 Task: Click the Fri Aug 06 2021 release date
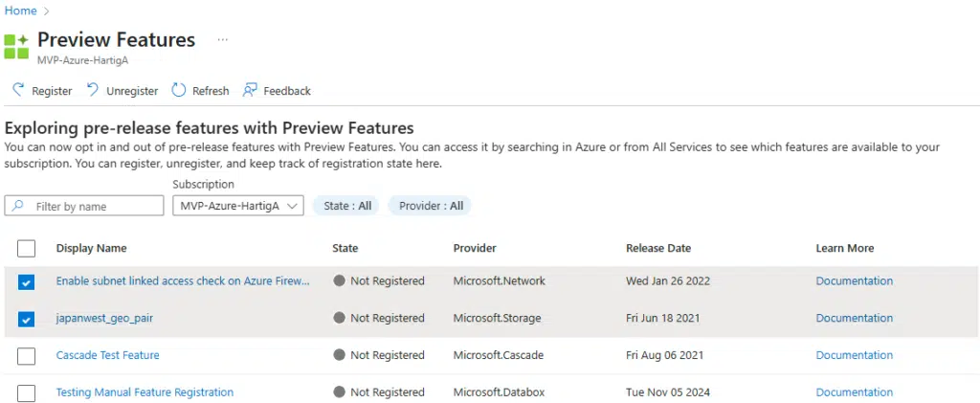664,355
